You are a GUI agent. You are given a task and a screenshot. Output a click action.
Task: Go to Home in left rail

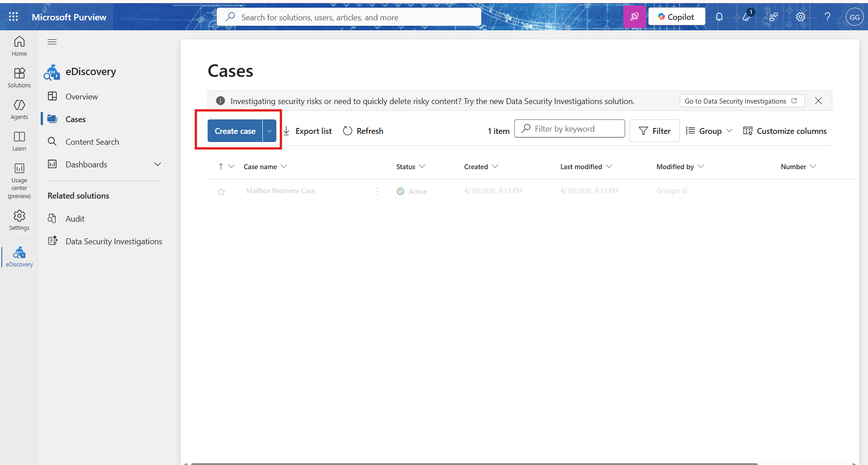tap(19, 46)
